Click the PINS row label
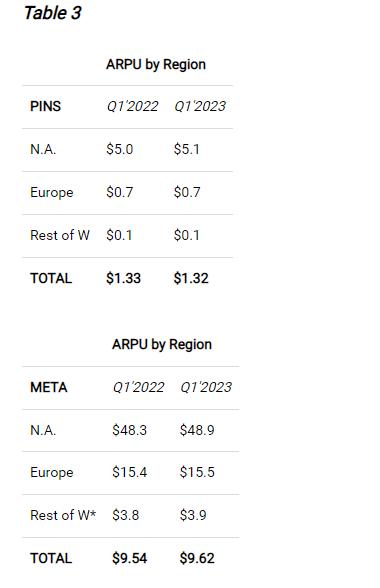 click(45, 106)
